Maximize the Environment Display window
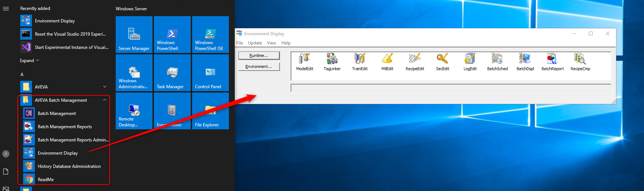644x191 pixels. tap(591, 33)
